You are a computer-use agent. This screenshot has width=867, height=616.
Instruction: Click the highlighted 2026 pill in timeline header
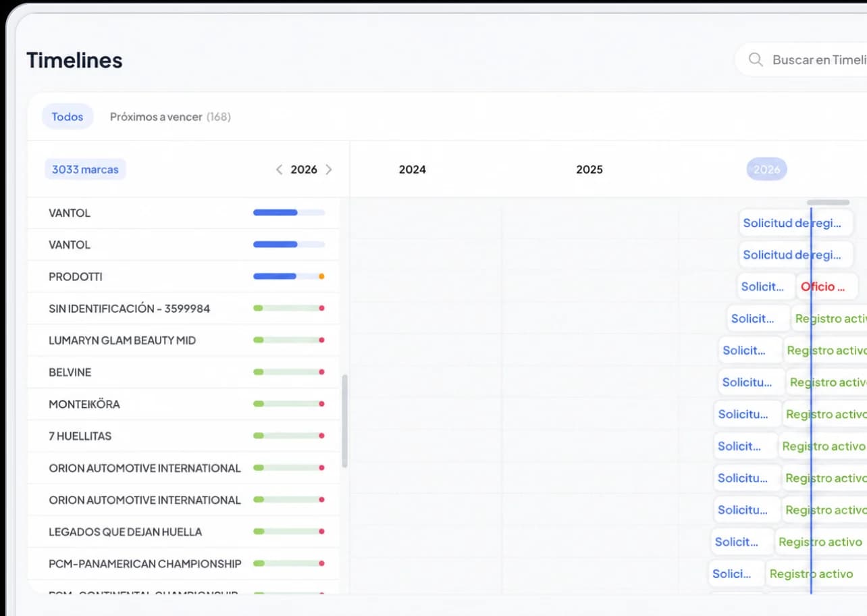click(x=766, y=170)
